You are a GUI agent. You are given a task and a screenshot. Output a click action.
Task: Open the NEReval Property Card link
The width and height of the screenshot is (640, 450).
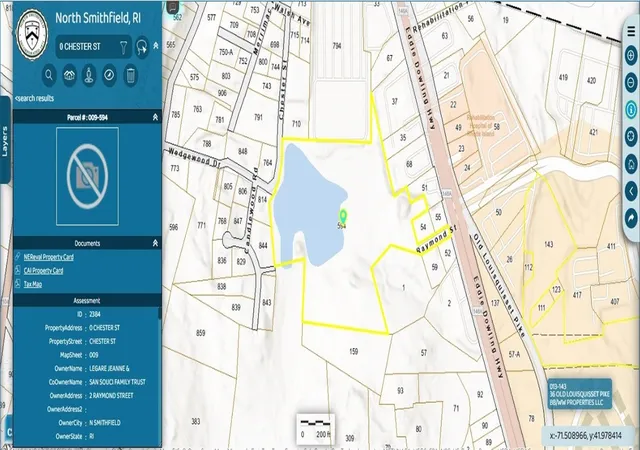[x=49, y=257]
